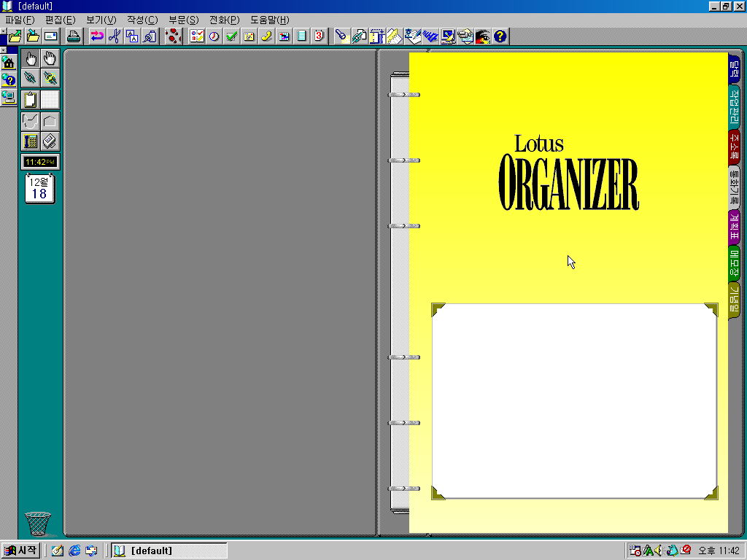Click the blue stacked lines icon
Viewport: 747px width, 560px height.
(430, 36)
